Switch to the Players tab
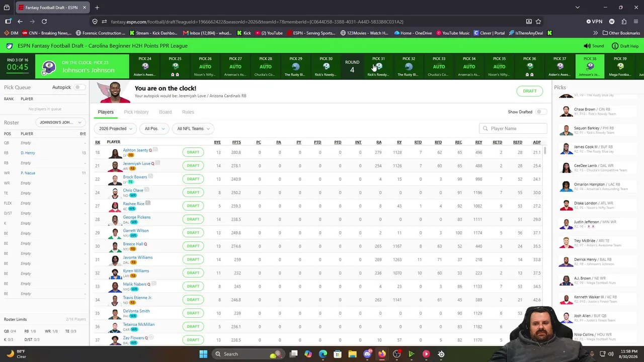 pos(106,112)
